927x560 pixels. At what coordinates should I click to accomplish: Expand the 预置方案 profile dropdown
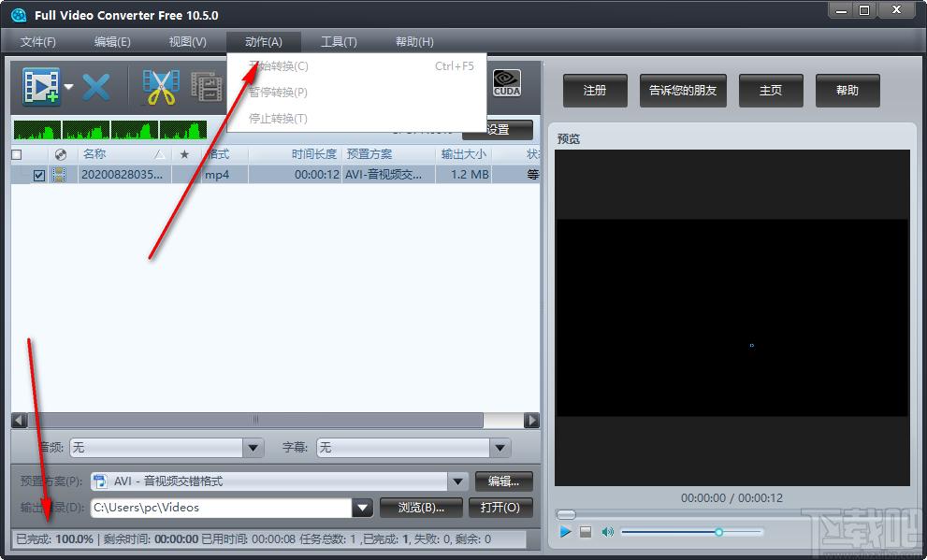pyautogui.click(x=457, y=481)
